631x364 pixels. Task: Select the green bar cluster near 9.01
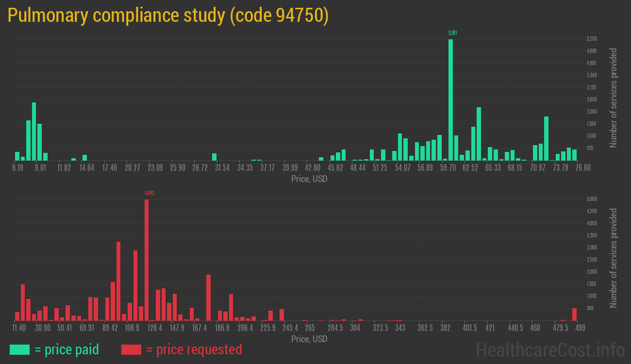34,131
